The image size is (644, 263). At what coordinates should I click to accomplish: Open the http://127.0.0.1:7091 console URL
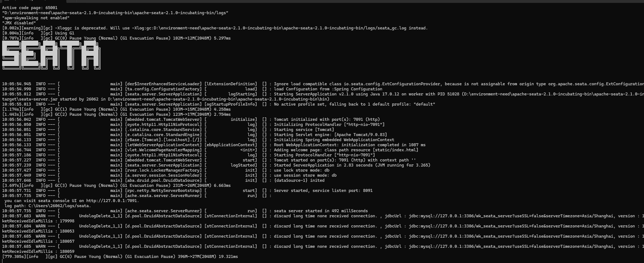pyautogui.click(x=111, y=201)
